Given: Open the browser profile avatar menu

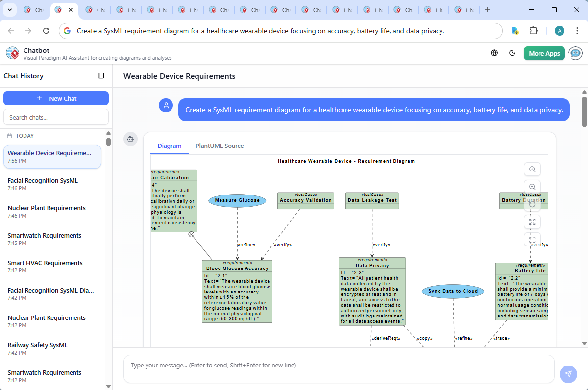Looking at the screenshot, I should 559,30.
